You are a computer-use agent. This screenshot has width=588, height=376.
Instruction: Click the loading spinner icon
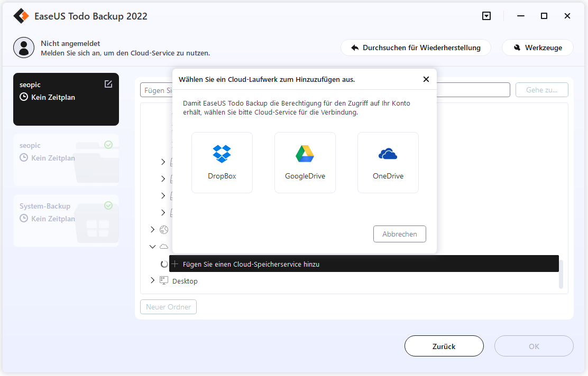[164, 264]
